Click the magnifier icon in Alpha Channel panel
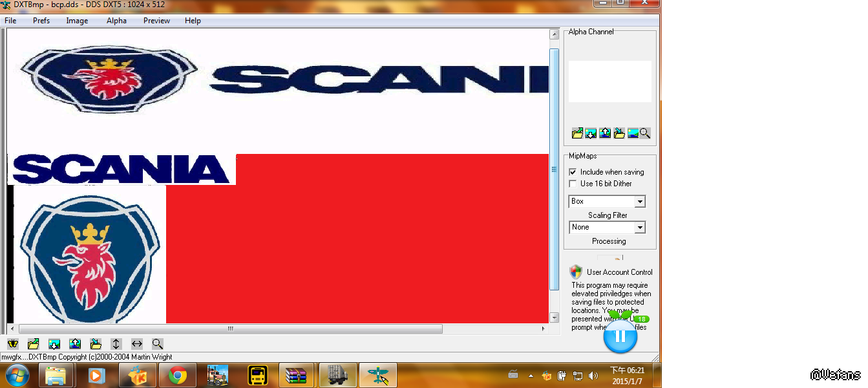This screenshot has height=388, width=868. point(645,133)
